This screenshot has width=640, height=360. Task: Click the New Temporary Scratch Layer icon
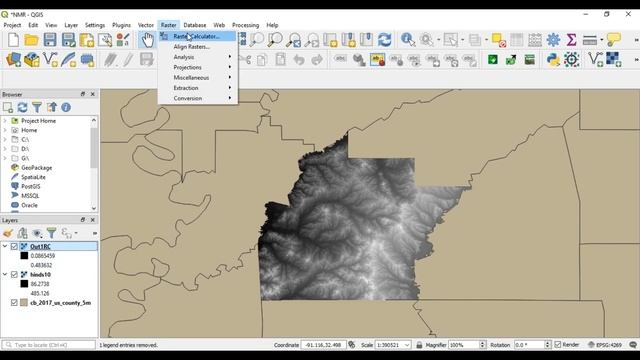[87, 60]
